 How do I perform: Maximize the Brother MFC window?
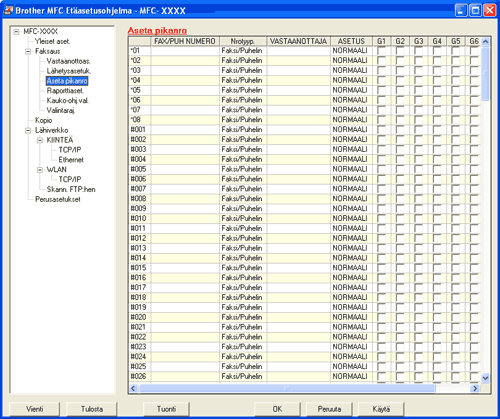tap(475, 10)
